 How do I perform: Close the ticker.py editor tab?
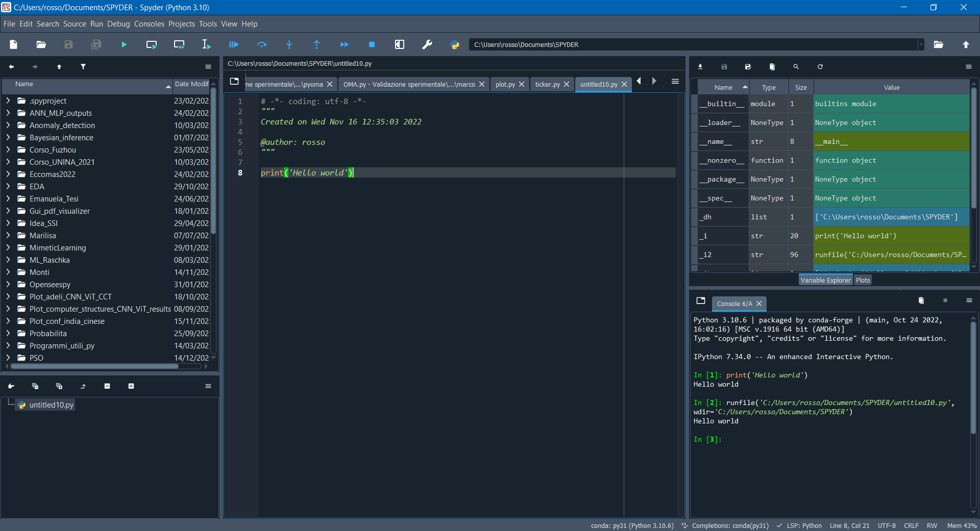coord(567,85)
